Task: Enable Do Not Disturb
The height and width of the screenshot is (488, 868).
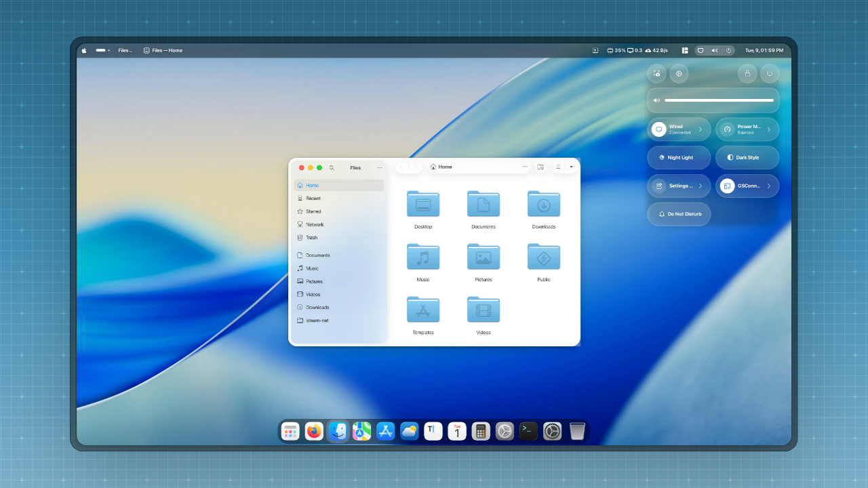Action: [x=679, y=214]
